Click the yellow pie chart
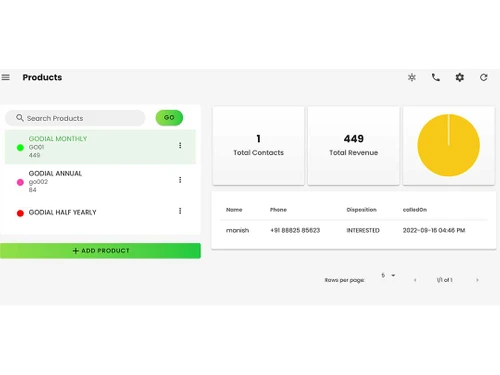 pos(449,145)
